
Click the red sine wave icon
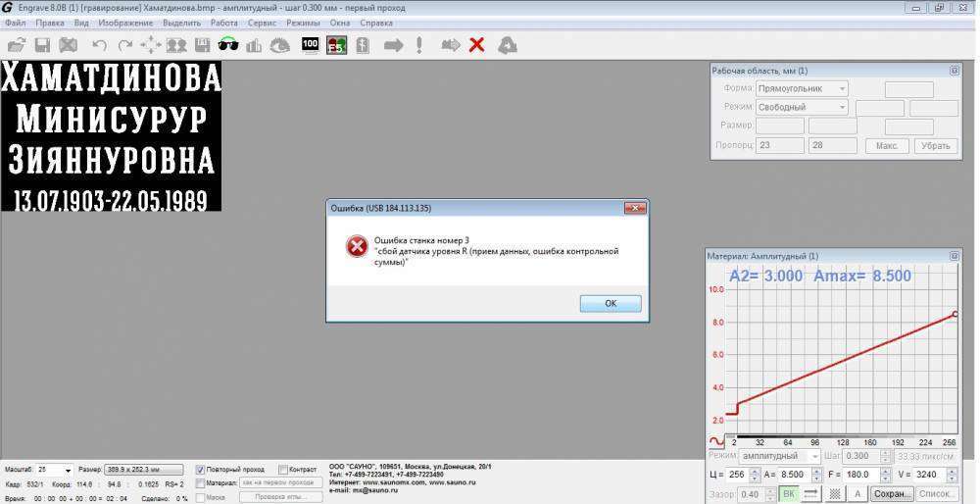pos(717,440)
